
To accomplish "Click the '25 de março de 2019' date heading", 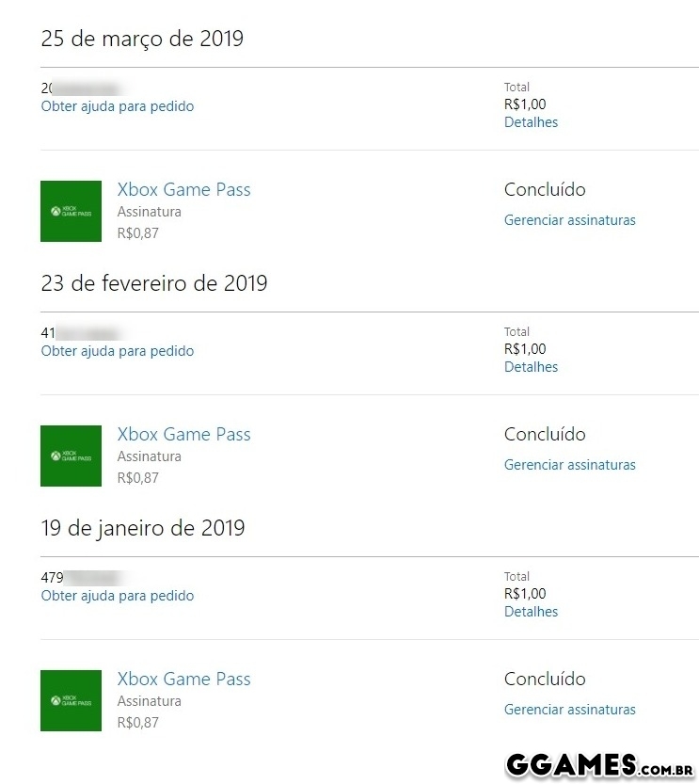I will coord(142,39).
